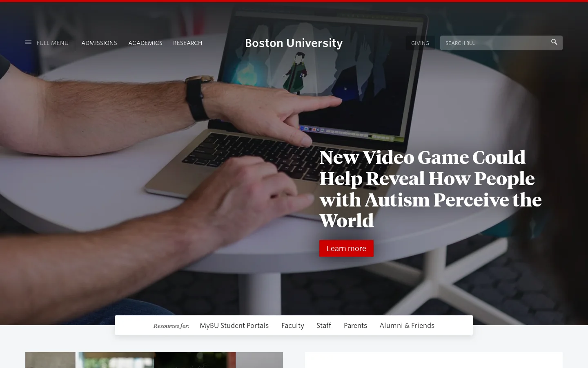Click the thumbnail image below resources bar

tap(154, 360)
